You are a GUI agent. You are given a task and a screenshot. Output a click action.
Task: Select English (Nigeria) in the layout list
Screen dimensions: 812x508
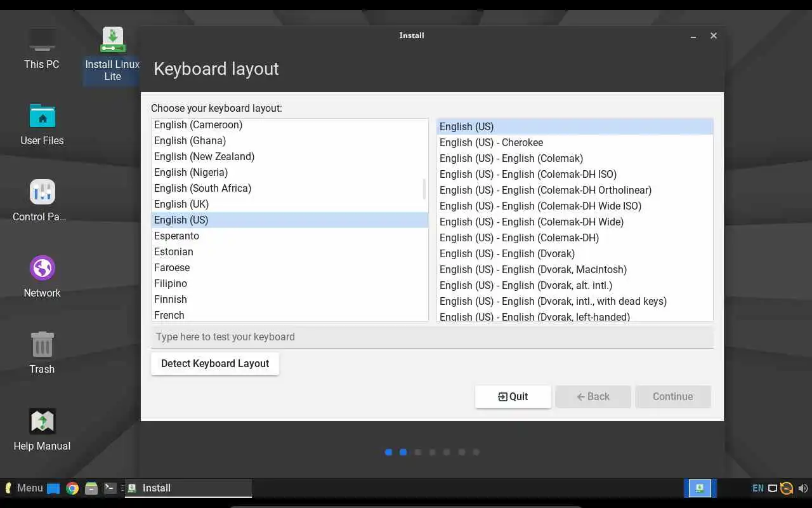pyautogui.click(x=290, y=172)
